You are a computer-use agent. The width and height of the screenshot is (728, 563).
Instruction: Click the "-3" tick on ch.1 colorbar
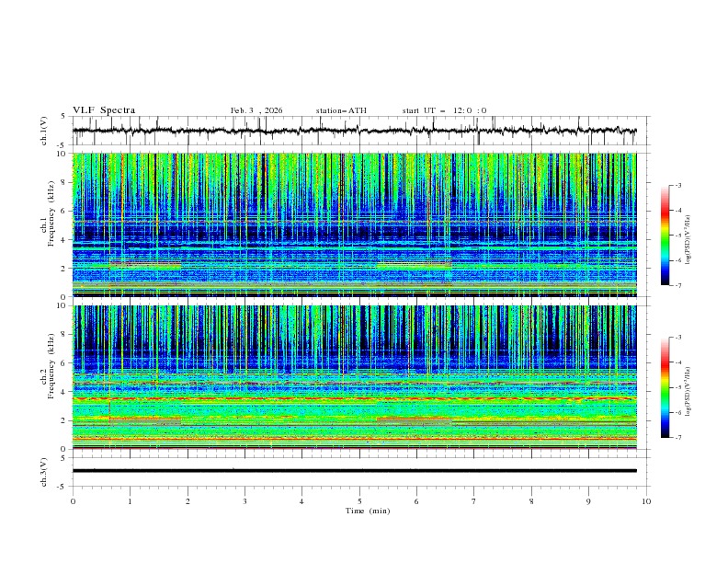pyautogui.click(x=677, y=185)
